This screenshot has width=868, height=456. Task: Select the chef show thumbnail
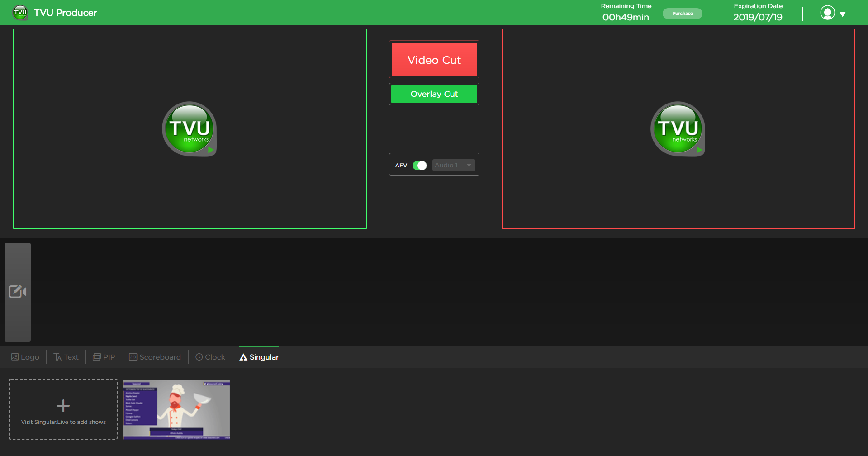pos(176,409)
